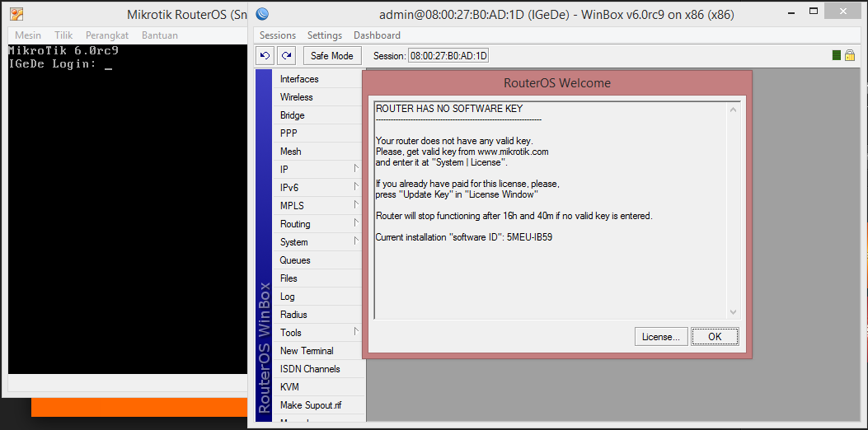The height and width of the screenshot is (430, 868).
Task: Maximize the WinBox window
Action: 814,11
